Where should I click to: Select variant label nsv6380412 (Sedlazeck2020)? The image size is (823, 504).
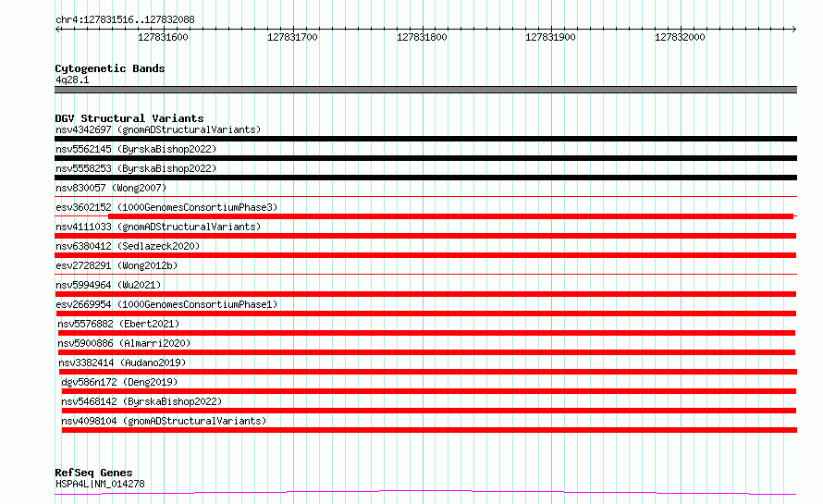[128, 246]
